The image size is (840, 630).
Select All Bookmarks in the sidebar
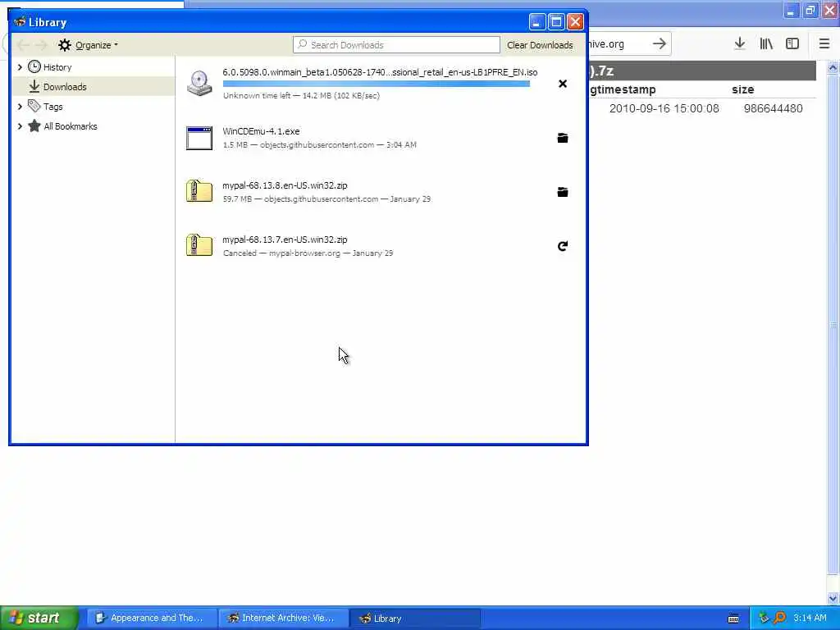click(x=93, y=126)
